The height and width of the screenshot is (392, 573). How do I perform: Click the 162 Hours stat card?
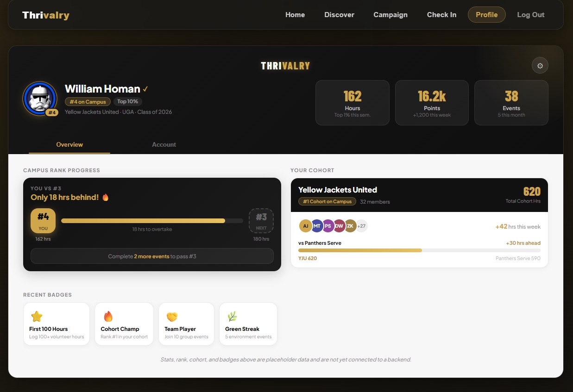pyautogui.click(x=353, y=103)
